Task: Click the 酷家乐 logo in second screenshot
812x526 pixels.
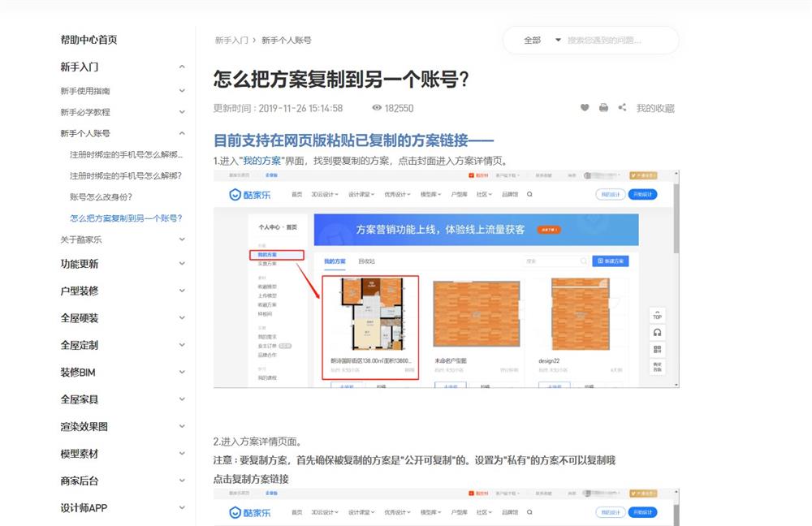Action: [x=250, y=512]
